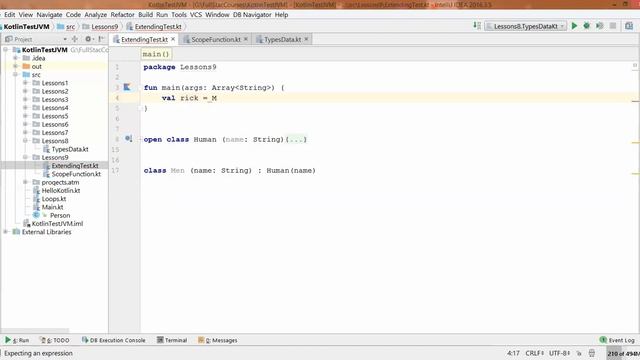This screenshot has height=360, width=640.
Task: Expand folded Human class body
Action: click(x=296, y=139)
